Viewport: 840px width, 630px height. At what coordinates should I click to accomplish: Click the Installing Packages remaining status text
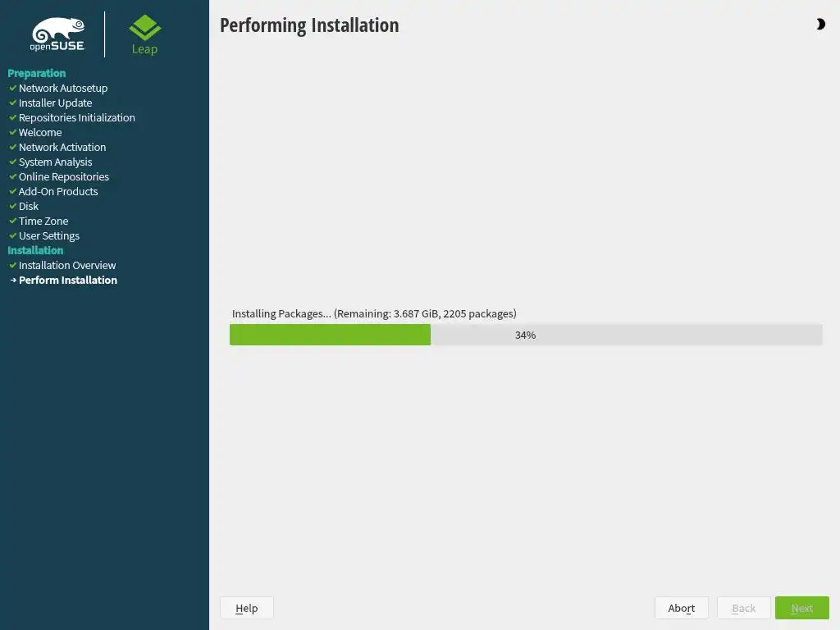tap(374, 313)
